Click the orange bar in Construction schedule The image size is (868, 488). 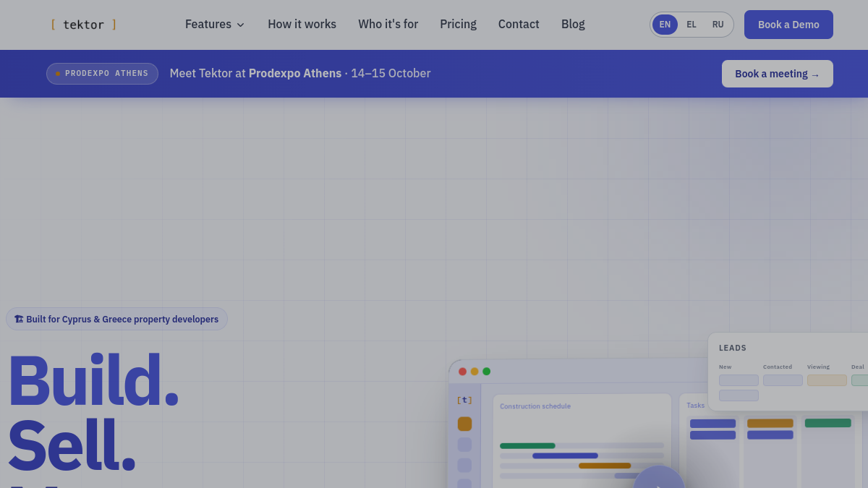605,466
